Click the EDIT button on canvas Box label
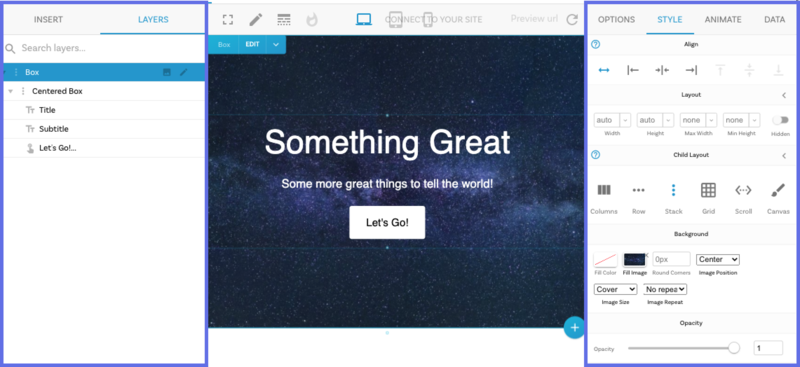 pos(253,45)
